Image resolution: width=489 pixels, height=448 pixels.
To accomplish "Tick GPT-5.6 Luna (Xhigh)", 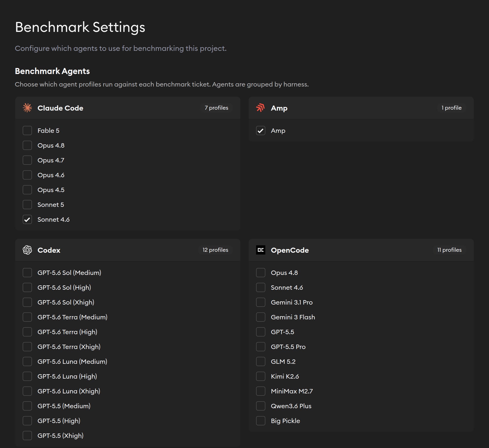I will click(27, 391).
